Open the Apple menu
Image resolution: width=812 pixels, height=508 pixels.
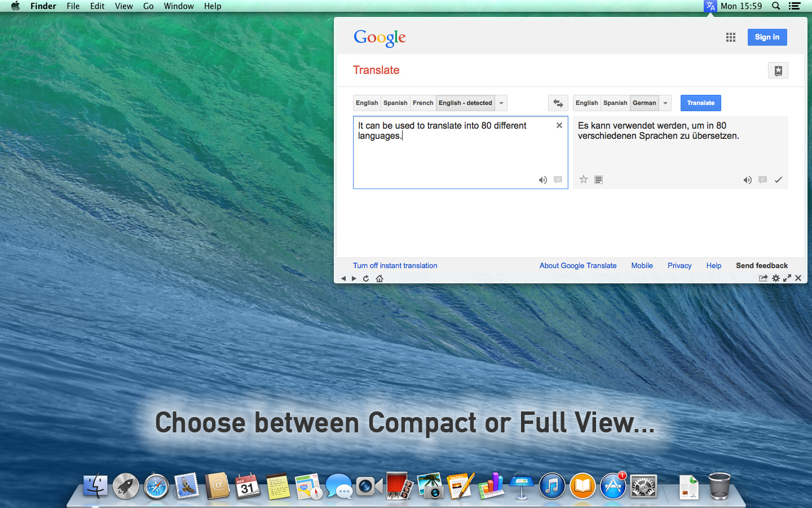15,6
